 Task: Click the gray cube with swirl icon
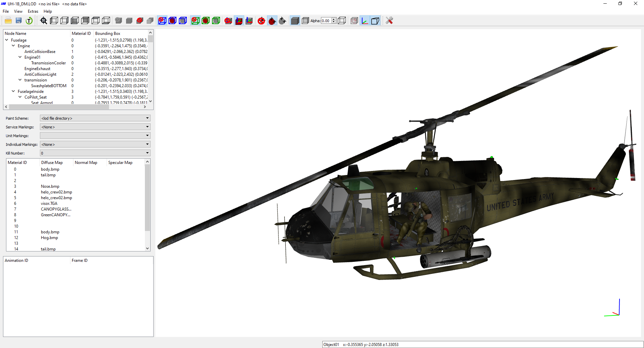coord(118,21)
